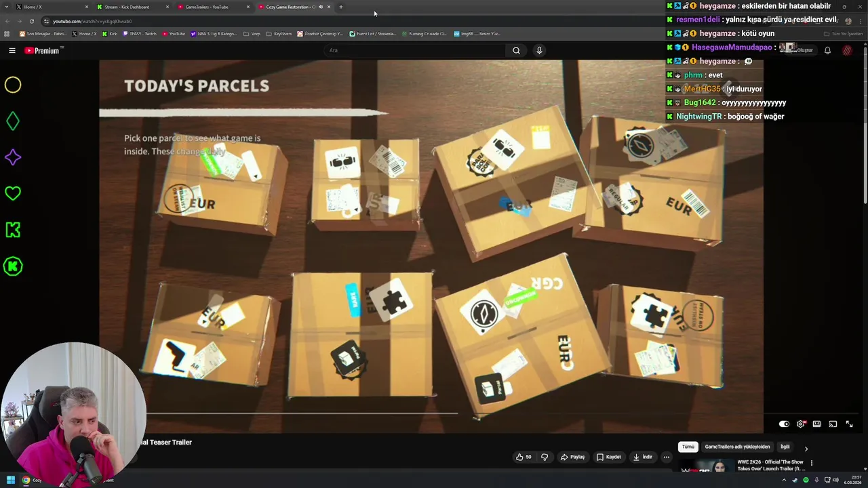Viewport: 868px width, 488px height.
Task: Switch the player to theater mode
Action: (x=816, y=424)
